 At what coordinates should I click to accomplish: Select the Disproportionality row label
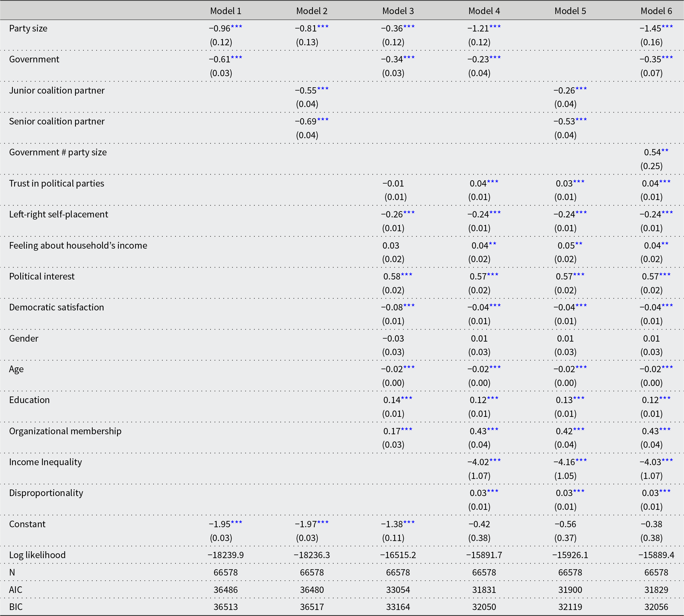pyautogui.click(x=46, y=493)
